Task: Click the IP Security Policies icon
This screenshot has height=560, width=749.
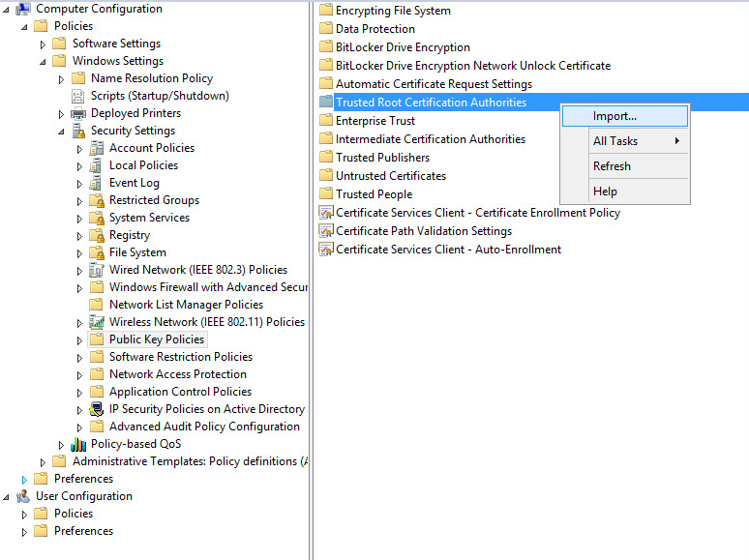Action: click(97, 409)
